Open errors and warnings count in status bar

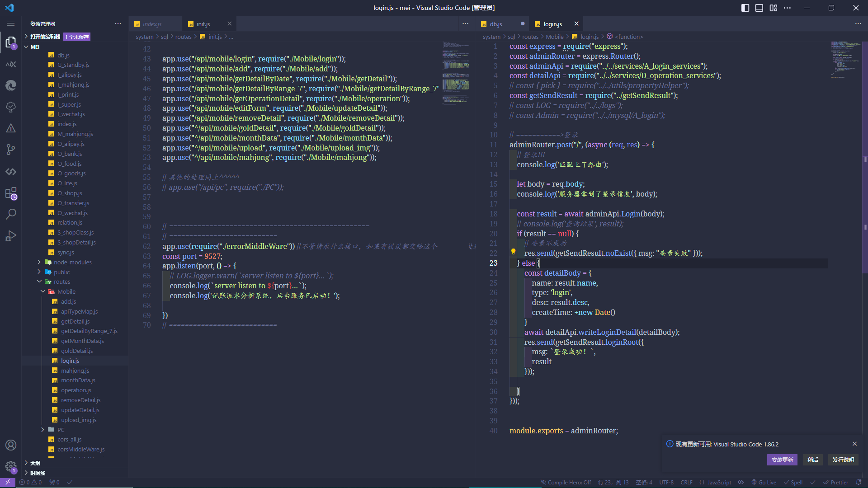coord(30,482)
